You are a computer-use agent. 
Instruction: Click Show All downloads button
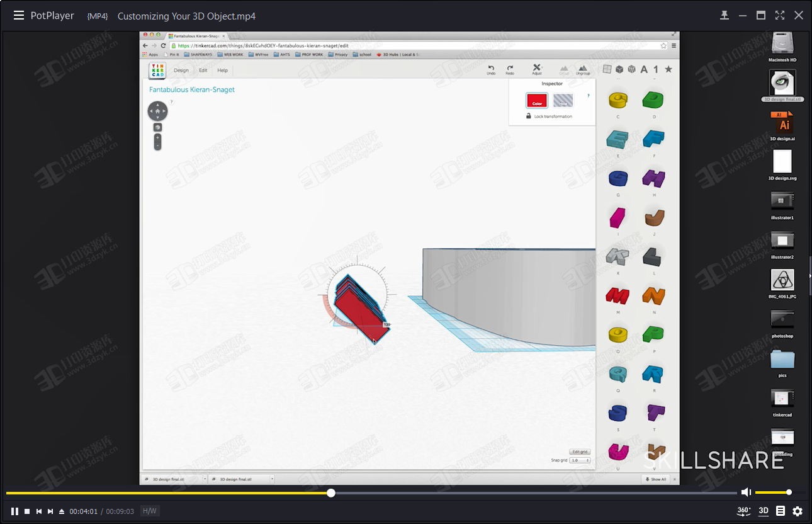pos(655,479)
